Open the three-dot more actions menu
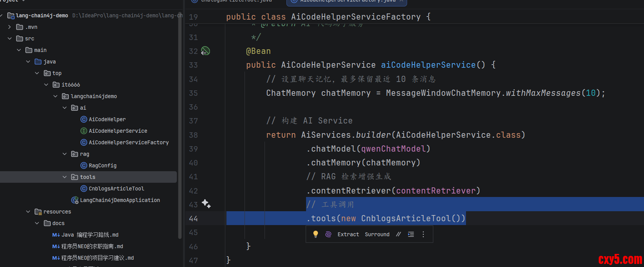 tap(423, 234)
